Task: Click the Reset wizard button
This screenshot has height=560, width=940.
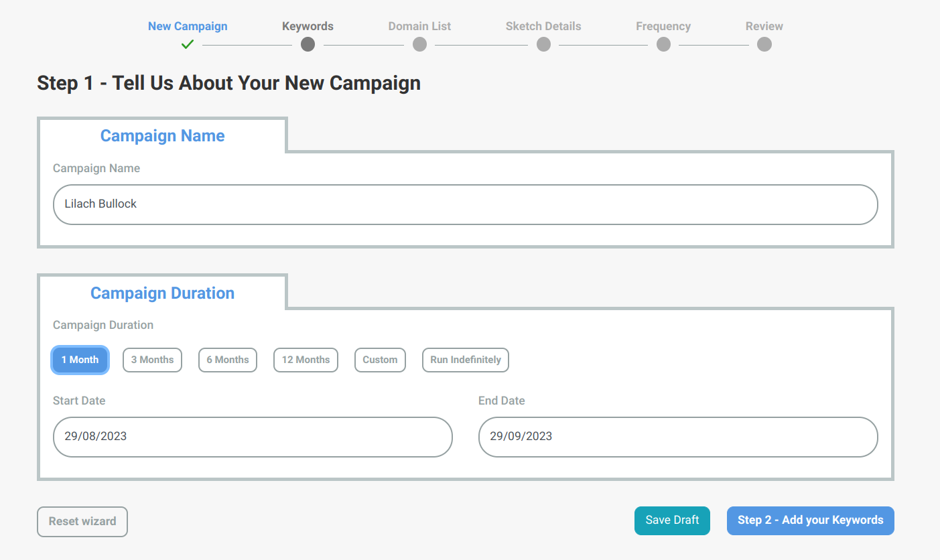Action: tap(82, 521)
